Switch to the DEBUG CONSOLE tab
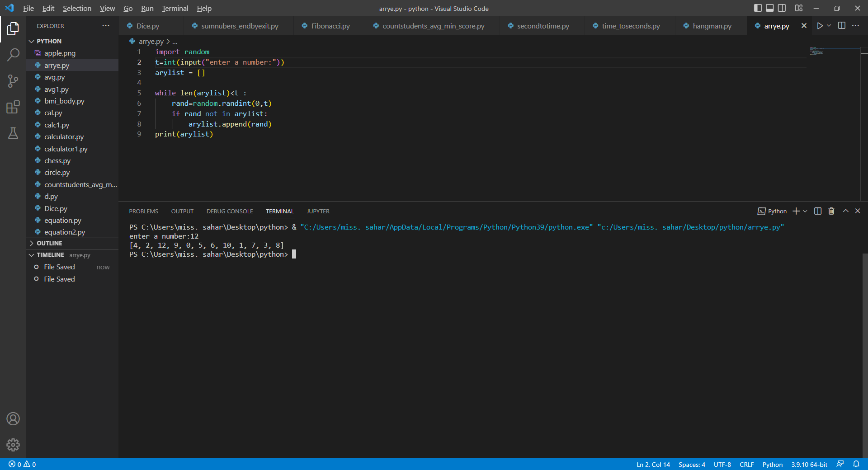Screen dimensions: 868x470 pyautogui.click(x=230, y=211)
